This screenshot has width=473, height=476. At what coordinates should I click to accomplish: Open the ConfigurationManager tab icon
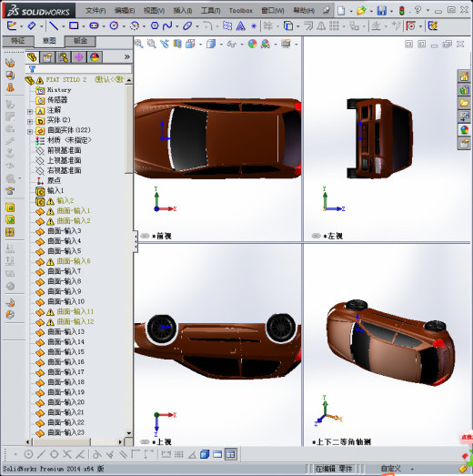pos(63,57)
